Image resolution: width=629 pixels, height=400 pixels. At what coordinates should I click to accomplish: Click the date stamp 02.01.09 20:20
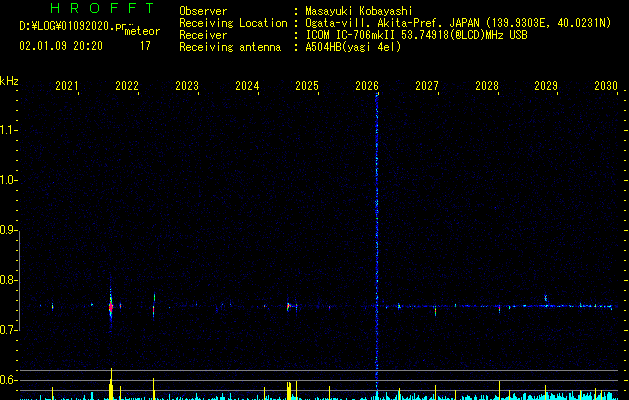[x=61, y=46]
